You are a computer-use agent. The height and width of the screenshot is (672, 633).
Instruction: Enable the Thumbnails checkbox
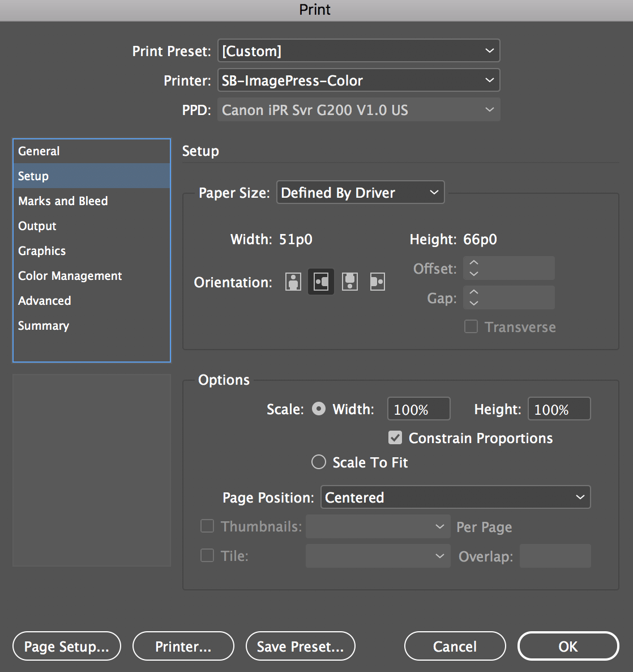(x=207, y=526)
